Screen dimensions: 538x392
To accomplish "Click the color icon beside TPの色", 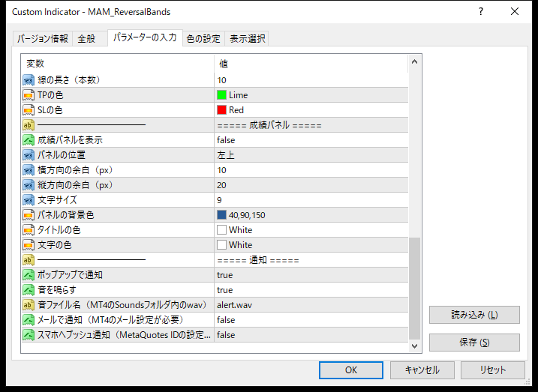I will pyautogui.click(x=29, y=95).
